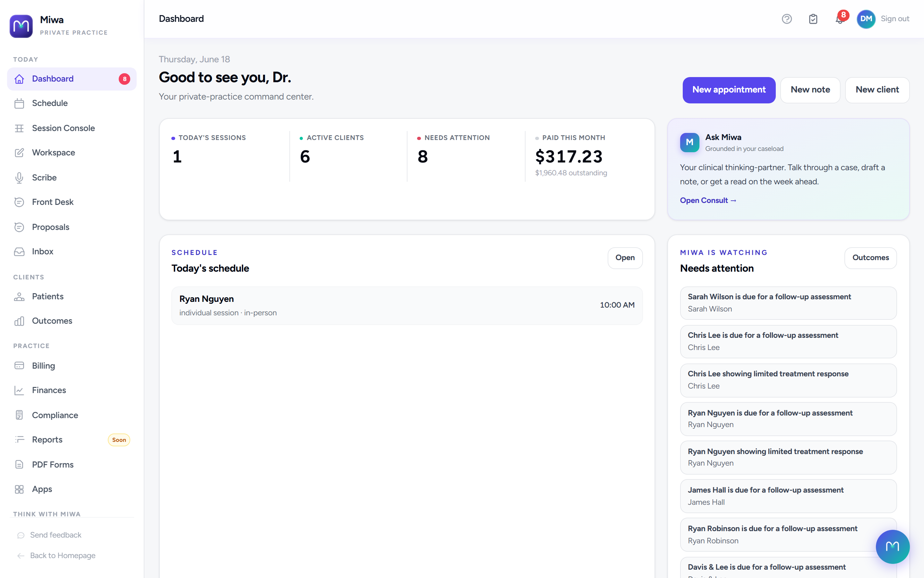The image size is (924, 578).
Task: Click the Scribe microphone icon
Action: (x=19, y=178)
